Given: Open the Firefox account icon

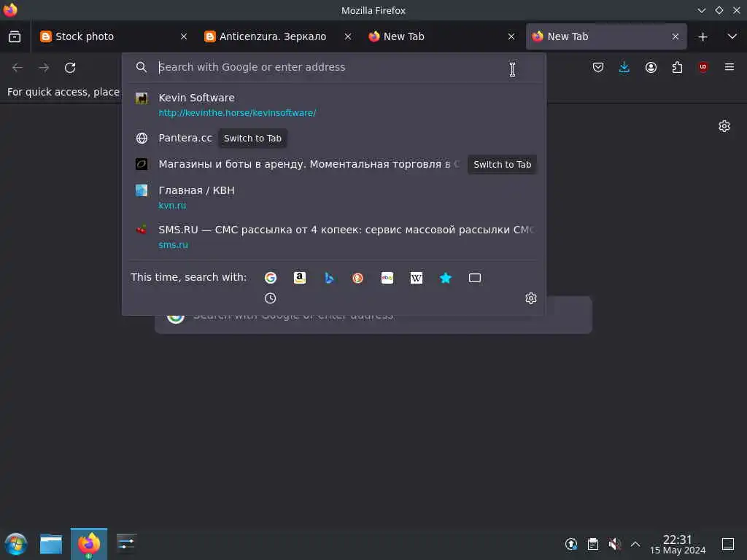Looking at the screenshot, I should coord(651,68).
